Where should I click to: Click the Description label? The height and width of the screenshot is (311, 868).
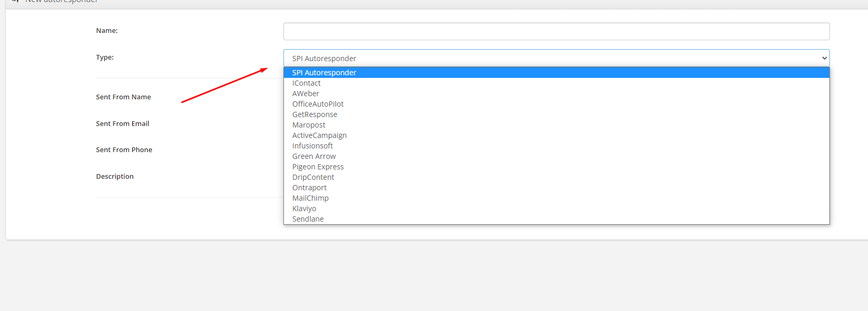pos(115,177)
